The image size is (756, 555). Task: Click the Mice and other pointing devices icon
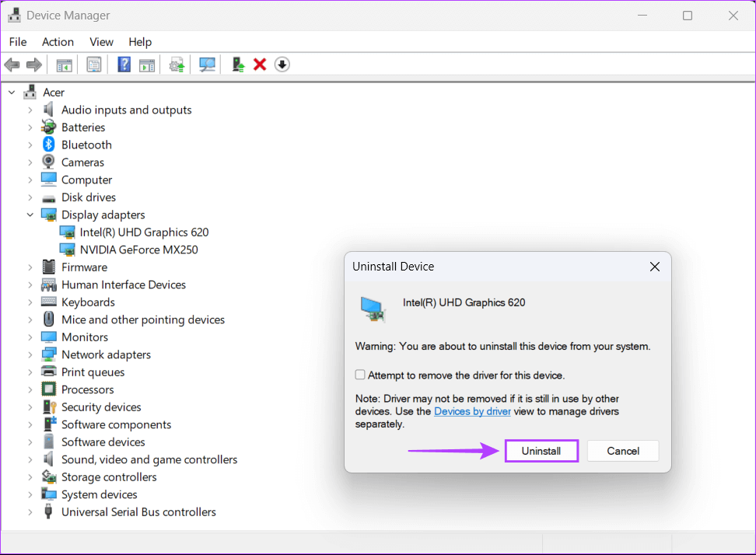click(49, 319)
